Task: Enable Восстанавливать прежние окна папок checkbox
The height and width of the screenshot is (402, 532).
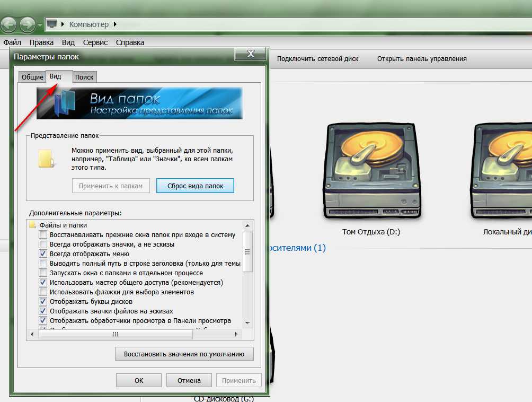Action: pyautogui.click(x=43, y=235)
